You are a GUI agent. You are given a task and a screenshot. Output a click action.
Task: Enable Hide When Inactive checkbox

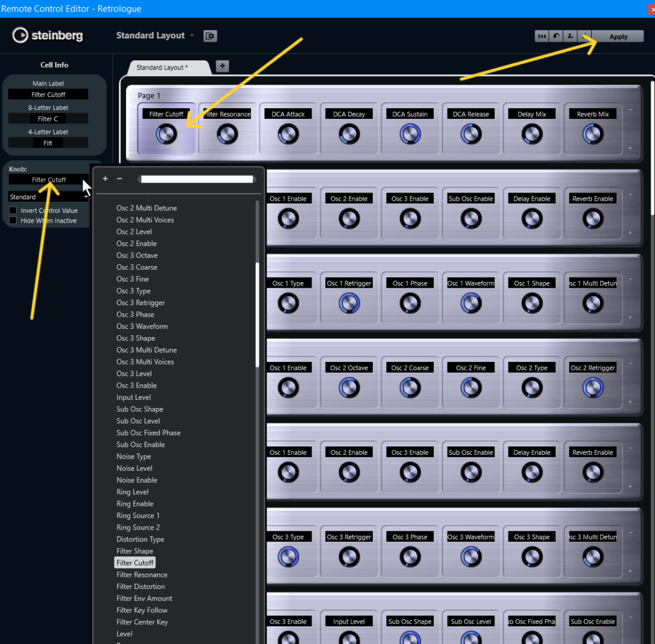click(13, 221)
